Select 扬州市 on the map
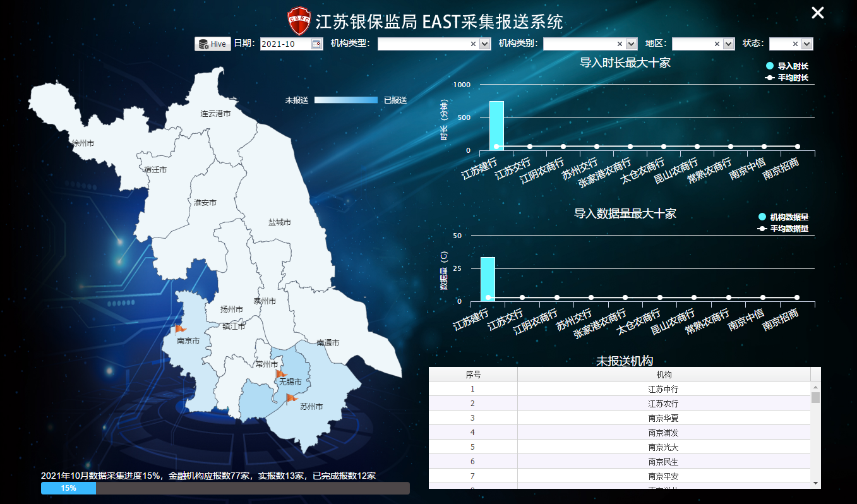 232,309
